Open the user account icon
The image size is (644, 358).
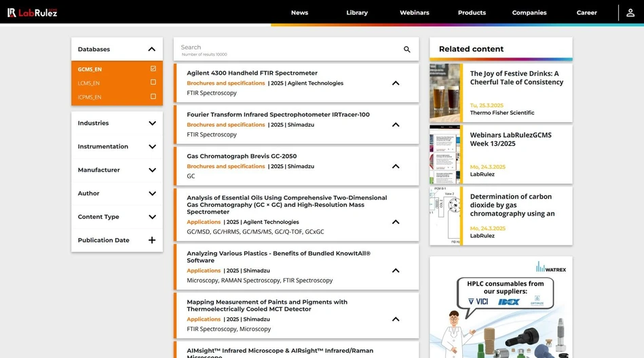coord(630,13)
